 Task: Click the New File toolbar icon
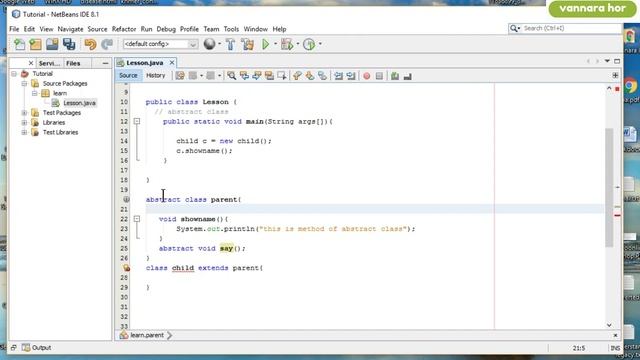(x=19, y=44)
